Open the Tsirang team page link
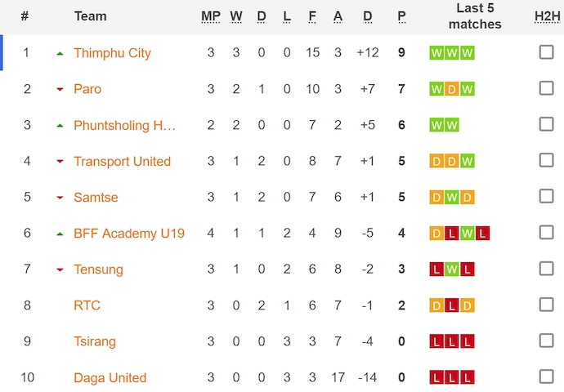564x392 pixels. [x=95, y=341]
